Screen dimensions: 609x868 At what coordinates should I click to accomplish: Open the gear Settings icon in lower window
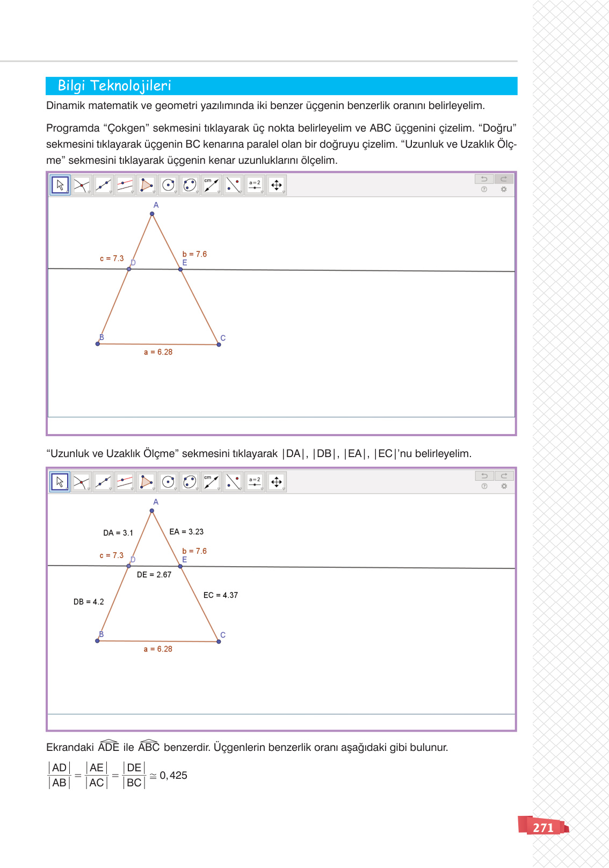(504, 486)
